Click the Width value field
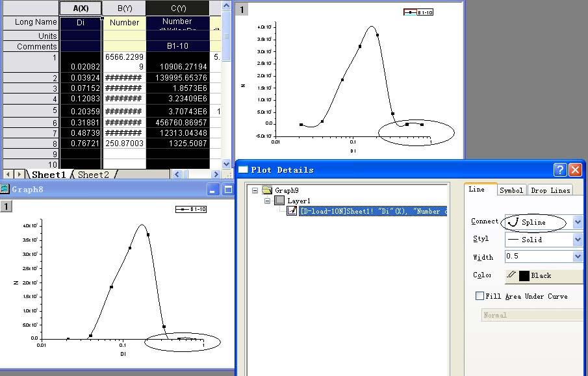 (539, 257)
